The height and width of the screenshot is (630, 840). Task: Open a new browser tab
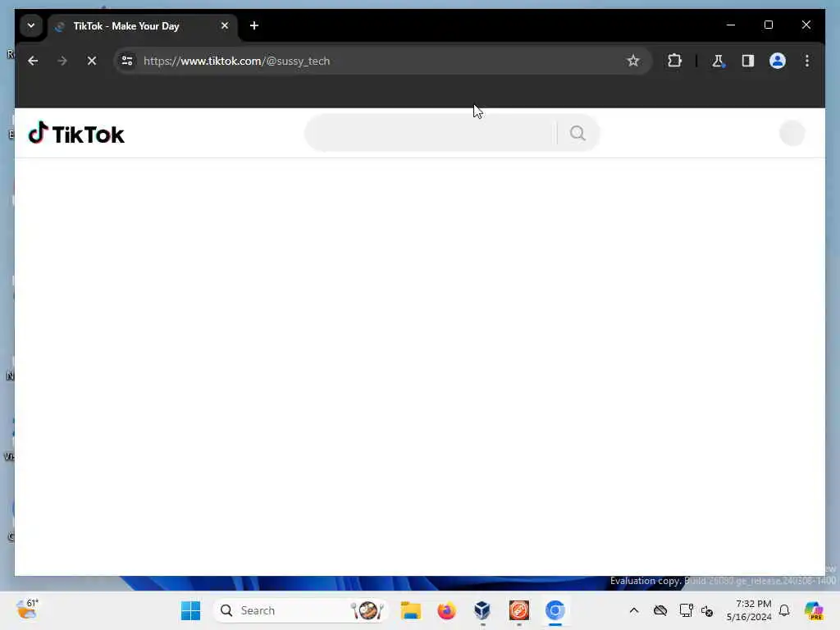coord(254,25)
